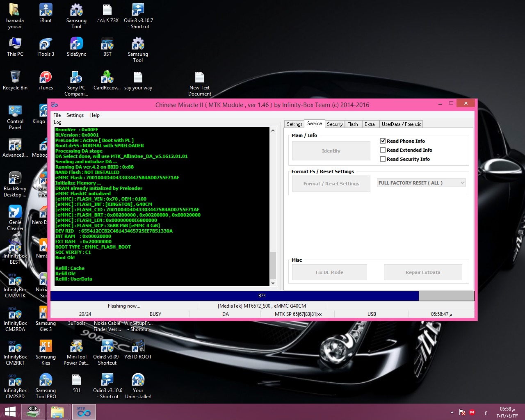The height and width of the screenshot is (420, 525).
Task: Click the Format / Reset Settings button
Action: click(331, 184)
